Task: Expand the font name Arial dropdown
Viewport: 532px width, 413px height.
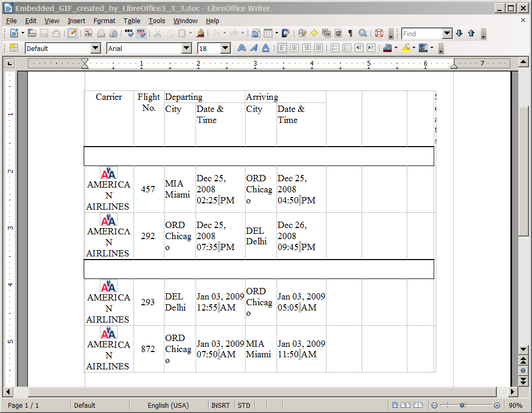Action: click(187, 48)
